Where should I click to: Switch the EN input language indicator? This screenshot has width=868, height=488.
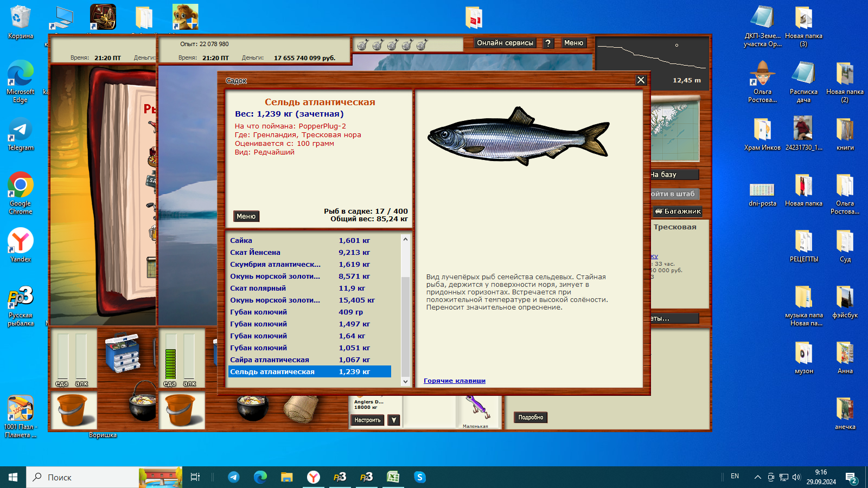735,477
